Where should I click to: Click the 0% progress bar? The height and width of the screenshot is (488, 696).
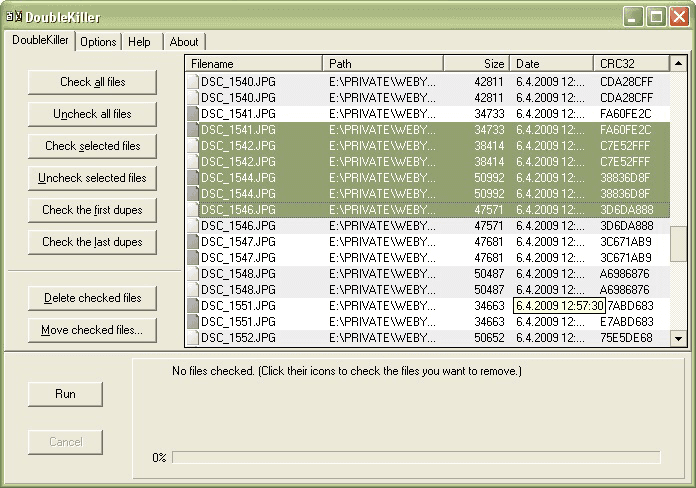pyautogui.click(x=416, y=457)
